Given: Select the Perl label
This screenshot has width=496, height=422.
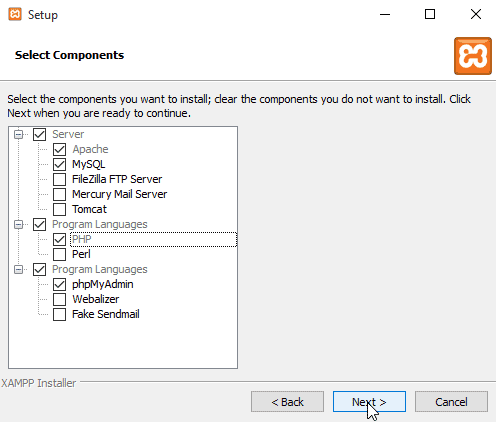Looking at the screenshot, I should tap(81, 254).
